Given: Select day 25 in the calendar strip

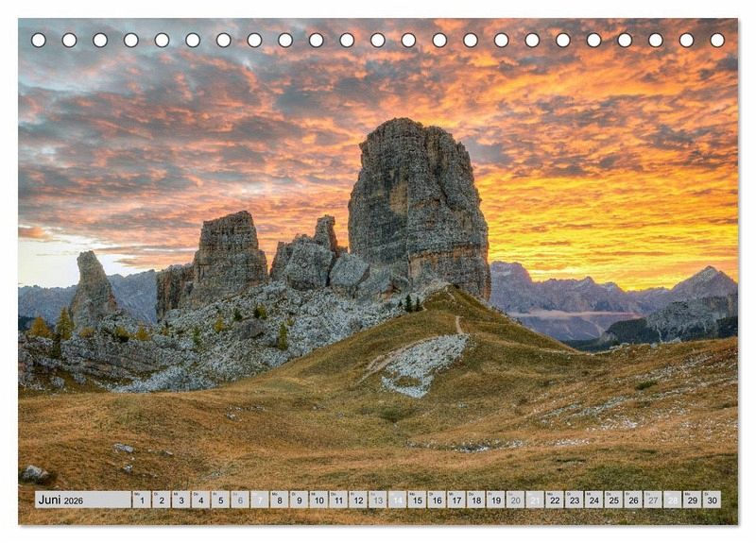Looking at the screenshot, I should 613,500.
